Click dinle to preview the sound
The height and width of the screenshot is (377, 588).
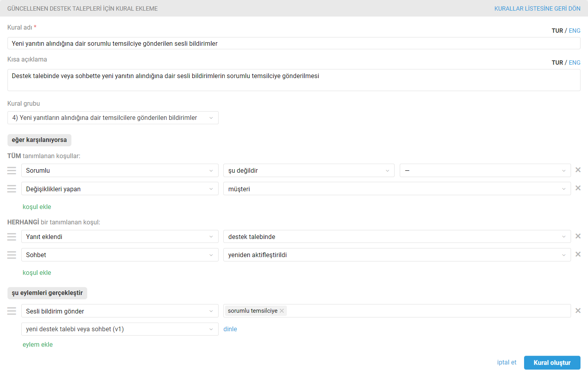[x=230, y=329]
